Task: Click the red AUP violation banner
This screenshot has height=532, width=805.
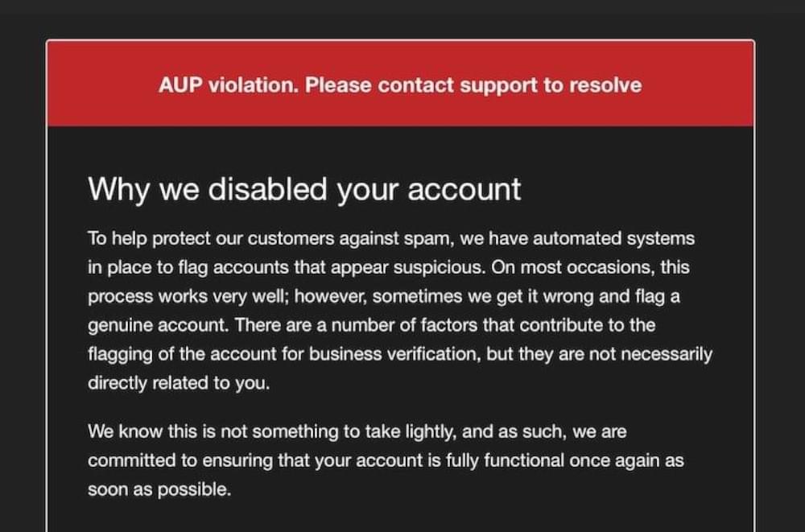Action: click(x=400, y=83)
